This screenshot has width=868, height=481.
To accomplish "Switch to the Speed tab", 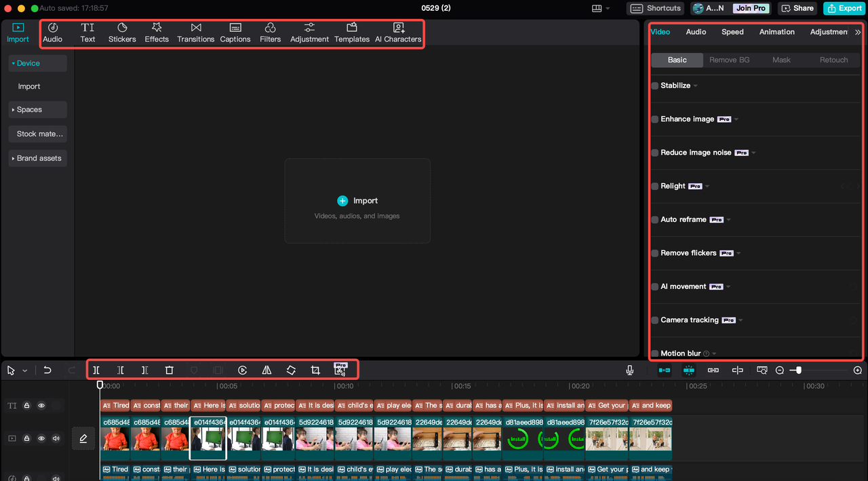I will click(732, 32).
